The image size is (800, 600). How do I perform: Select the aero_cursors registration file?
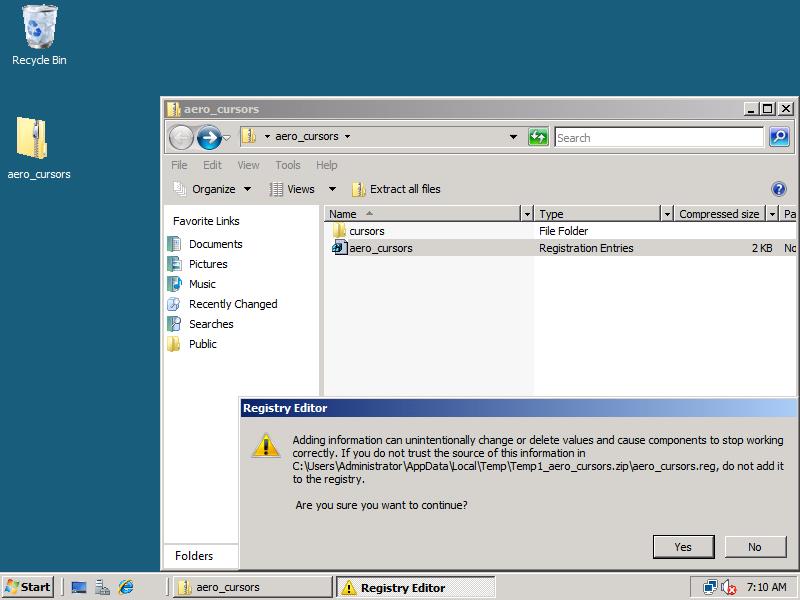pyautogui.click(x=560, y=248)
